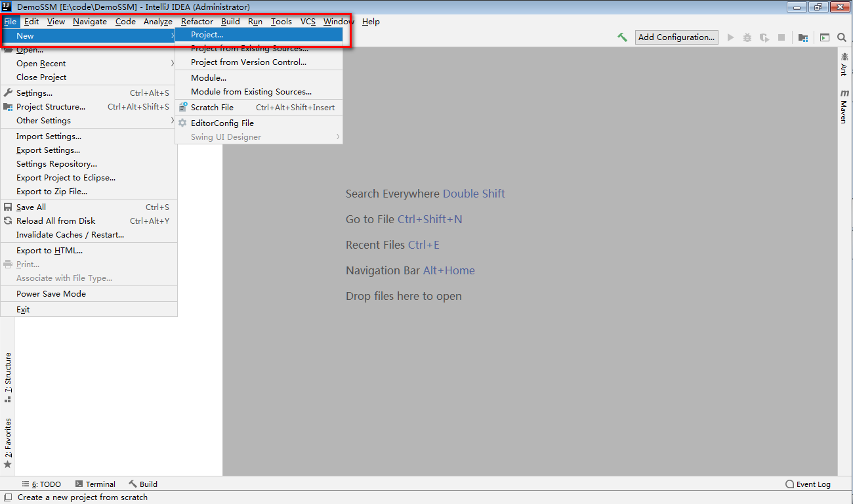Open Search Everywhere magnifier icon

tap(842, 37)
